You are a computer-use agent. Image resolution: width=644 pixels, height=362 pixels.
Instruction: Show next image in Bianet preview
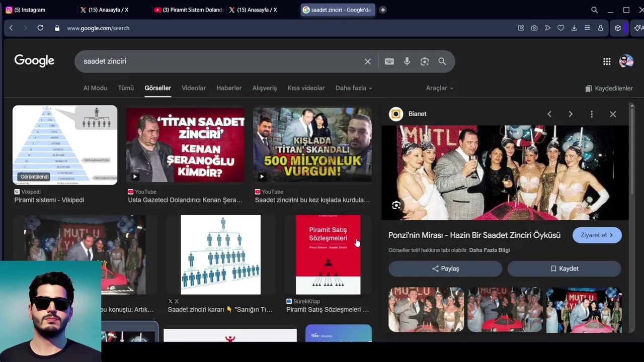point(571,114)
